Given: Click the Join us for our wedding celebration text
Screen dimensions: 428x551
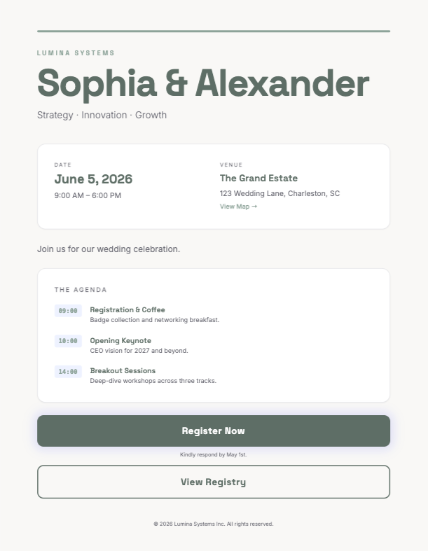Looking at the screenshot, I should point(109,249).
